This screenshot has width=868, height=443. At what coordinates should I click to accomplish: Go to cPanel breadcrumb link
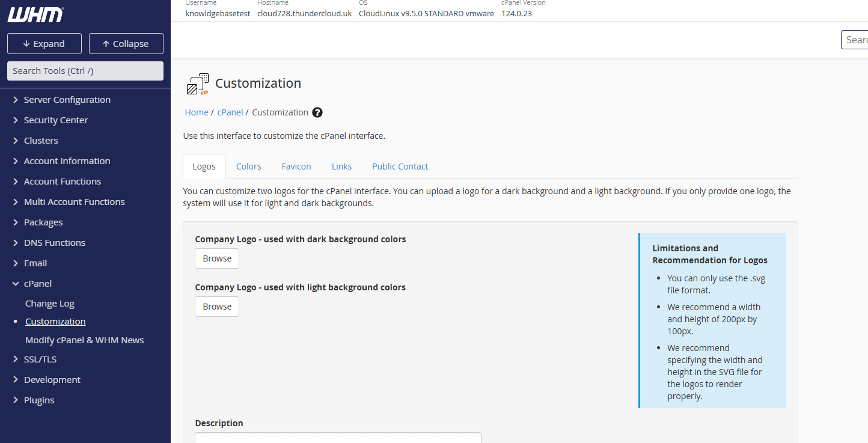[230, 112]
